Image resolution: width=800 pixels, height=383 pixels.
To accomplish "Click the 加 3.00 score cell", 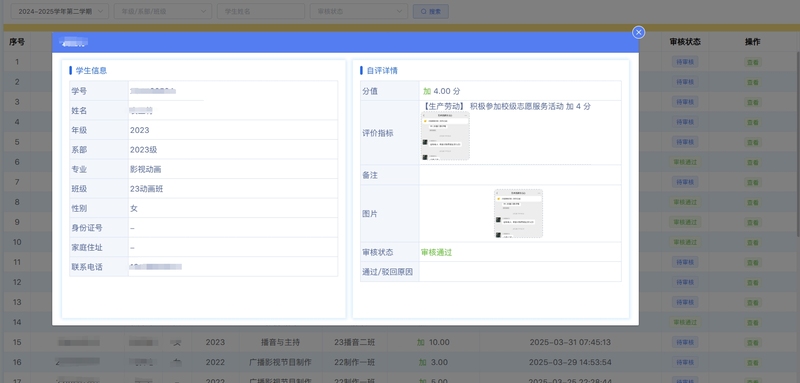I will 433,362.
